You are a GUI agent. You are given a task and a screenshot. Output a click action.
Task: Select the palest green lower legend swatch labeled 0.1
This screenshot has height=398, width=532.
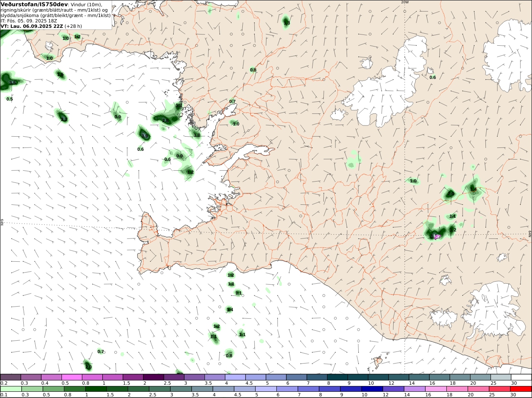click(x=10, y=389)
